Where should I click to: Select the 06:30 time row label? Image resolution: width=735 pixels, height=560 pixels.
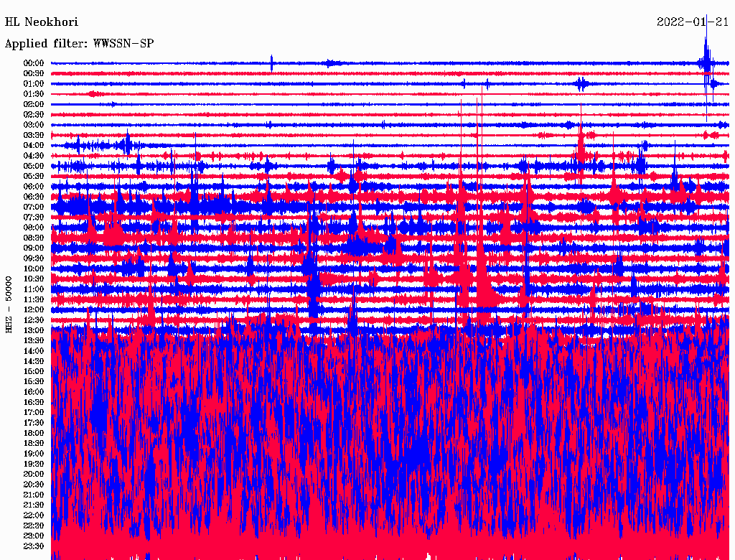click(33, 197)
